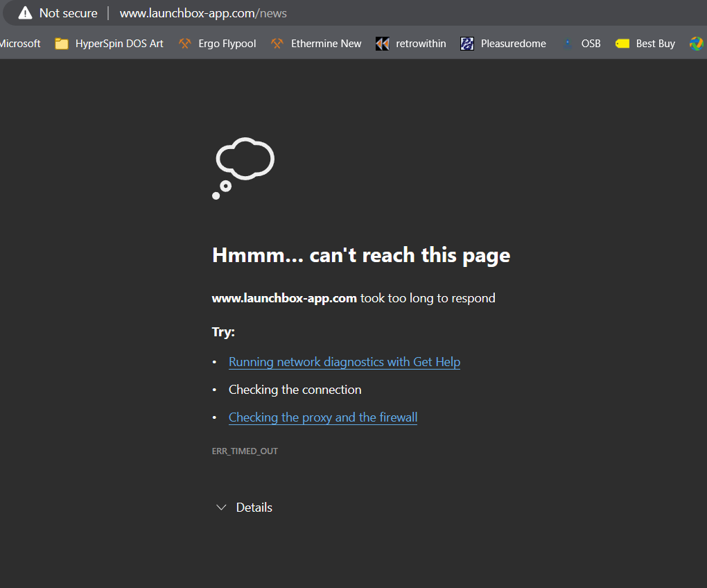Image resolution: width=707 pixels, height=588 pixels.
Task: Click the Ethermine New pickaxe favicon
Action: tap(277, 44)
